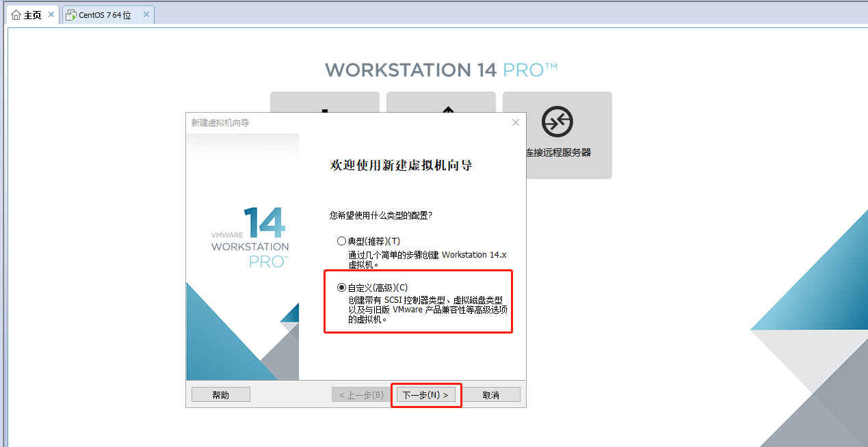Close the 主页 tab
The image size is (868, 447).
[51, 14]
